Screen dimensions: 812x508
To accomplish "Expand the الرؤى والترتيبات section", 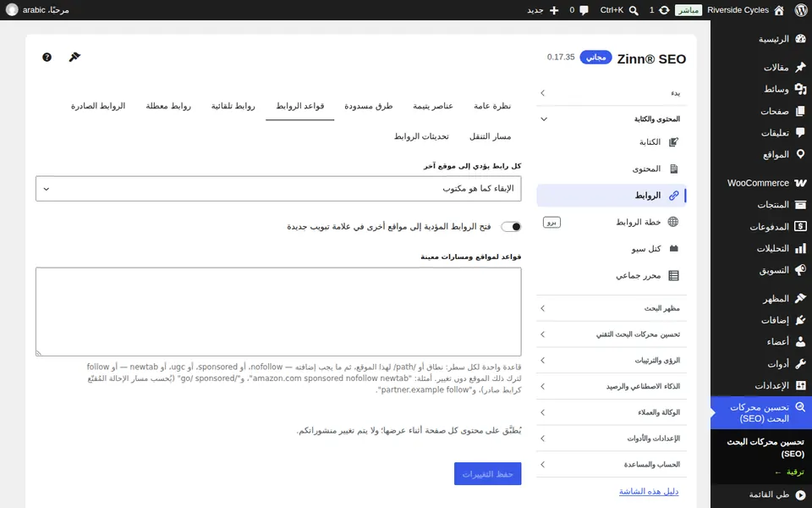I will click(x=612, y=361).
